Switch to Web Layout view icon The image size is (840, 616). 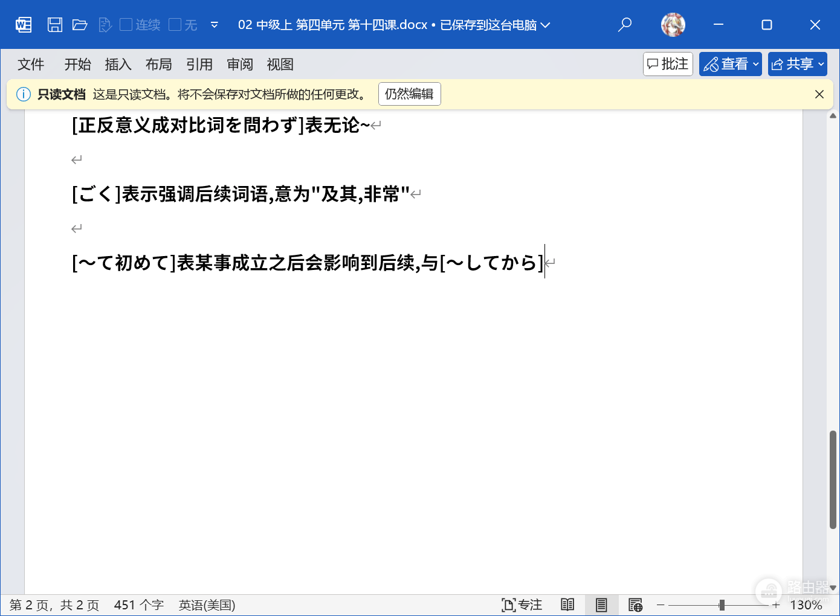point(635,605)
